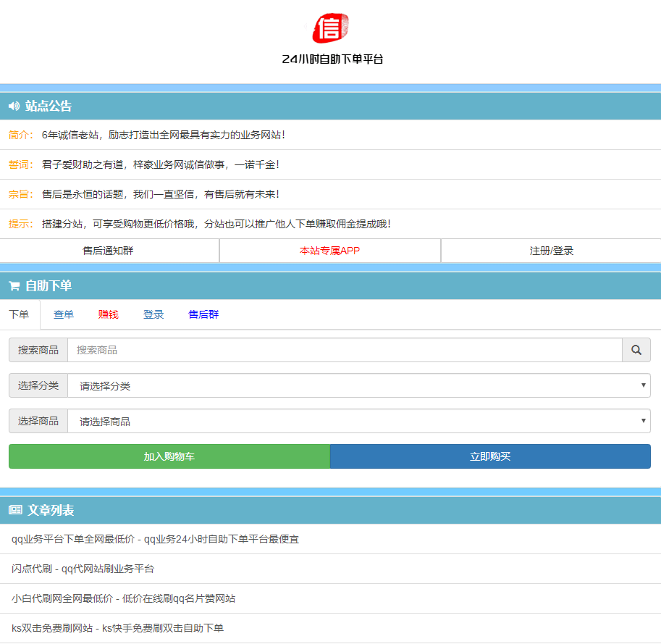Switch to the 赚钱 tab
Image resolution: width=661 pixels, height=644 pixels.
(x=107, y=314)
